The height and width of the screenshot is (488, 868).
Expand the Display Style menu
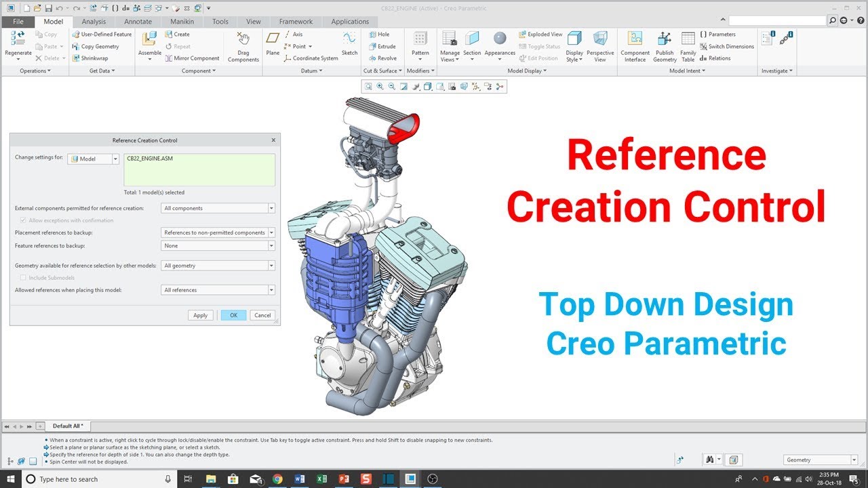click(574, 56)
